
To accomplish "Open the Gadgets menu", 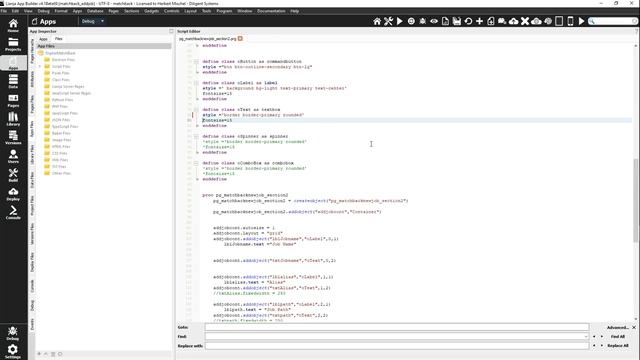I will coord(151,11).
